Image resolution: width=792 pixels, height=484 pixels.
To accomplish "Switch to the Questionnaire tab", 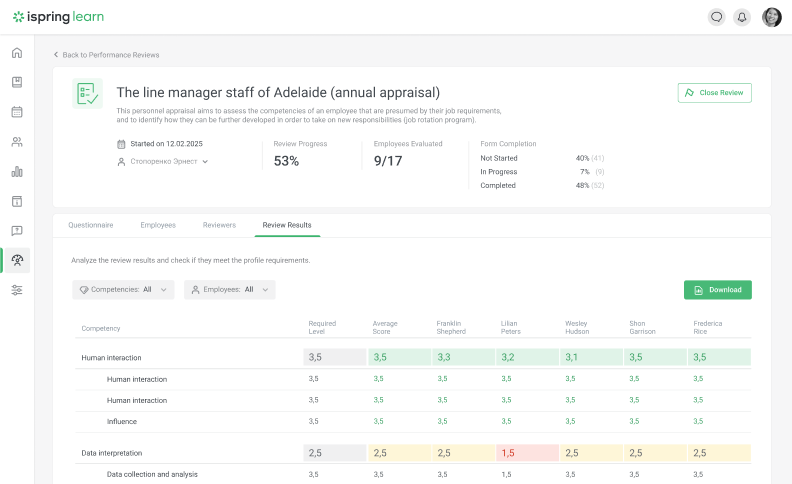I will tap(90, 225).
